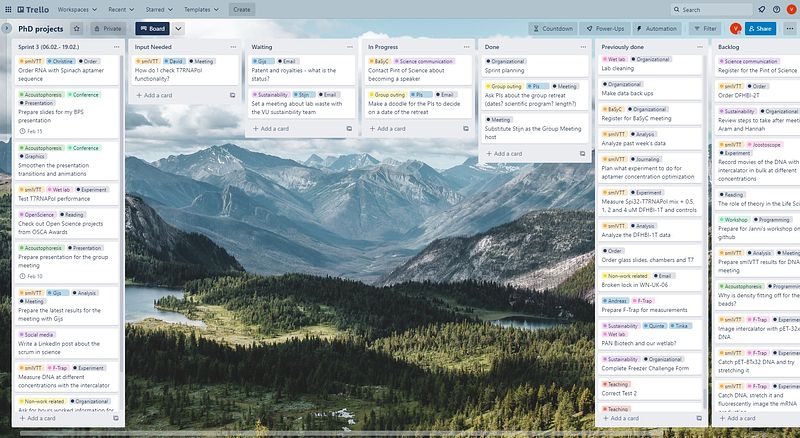Open the board views chevron dropdown
Viewport: 800px width, 438px height.
(x=179, y=29)
